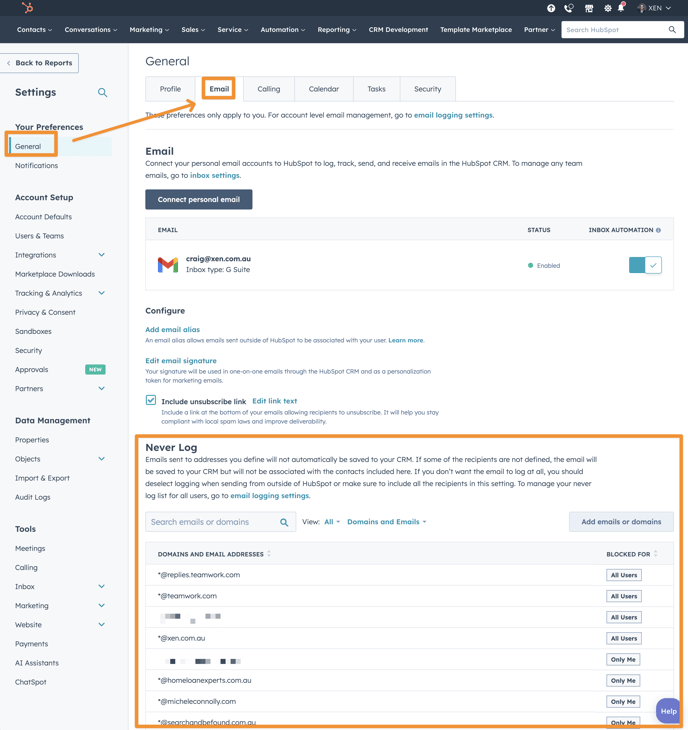The width and height of the screenshot is (688, 730).
Task: Click Only Me tag for *@homeloanexperts.com.au
Action: click(623, 681)
